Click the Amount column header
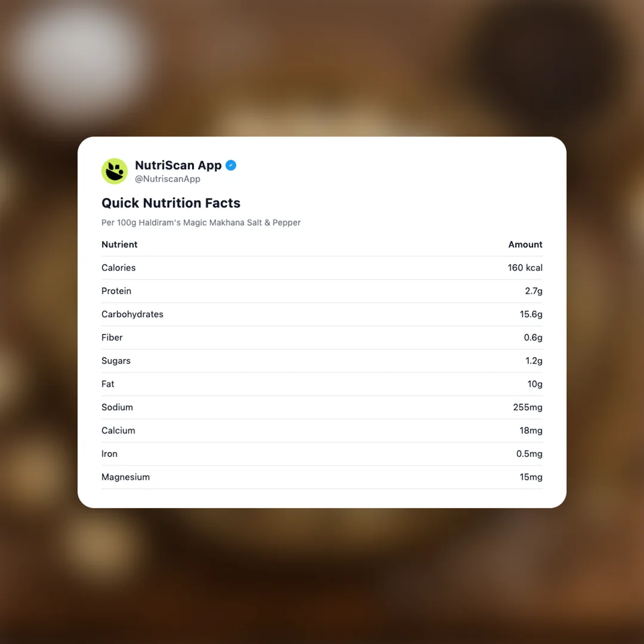This screenshot has width=644, height=644. coord(525,244)
